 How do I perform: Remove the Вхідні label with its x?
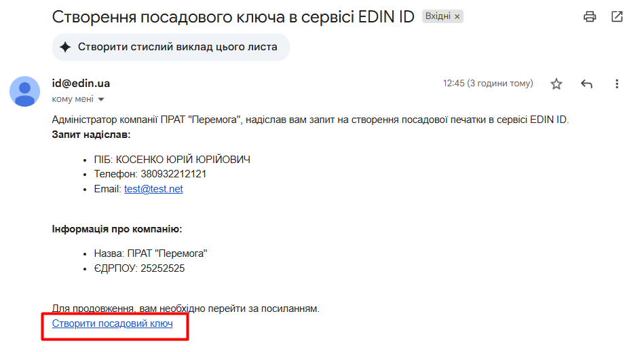tap(457, 16)
